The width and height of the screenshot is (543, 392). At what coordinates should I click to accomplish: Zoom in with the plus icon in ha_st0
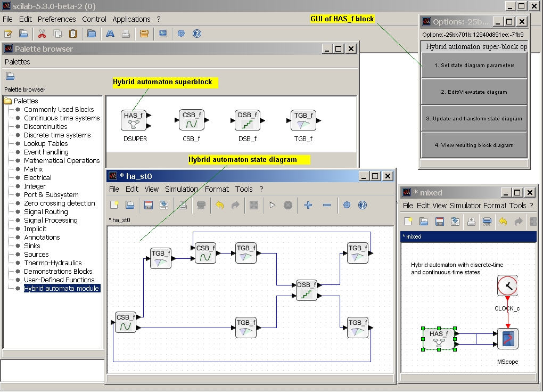click(x=308, y=205)
